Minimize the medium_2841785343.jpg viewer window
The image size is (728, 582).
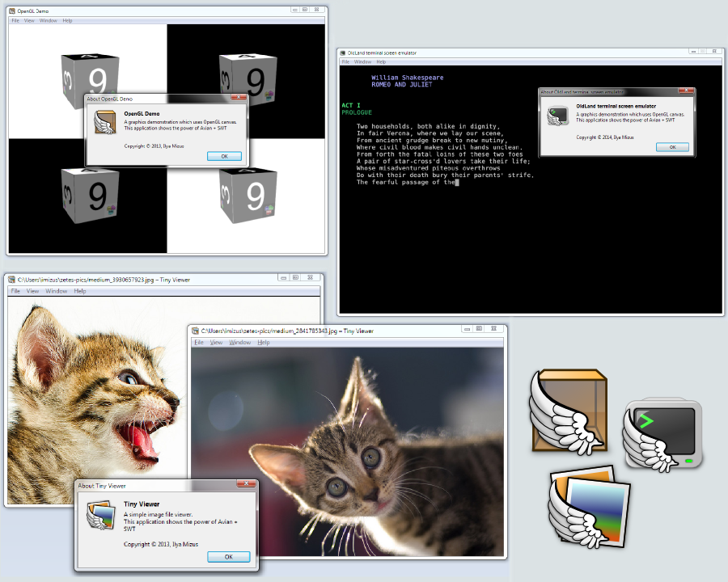pyautogui.click(x=467, y=329)
